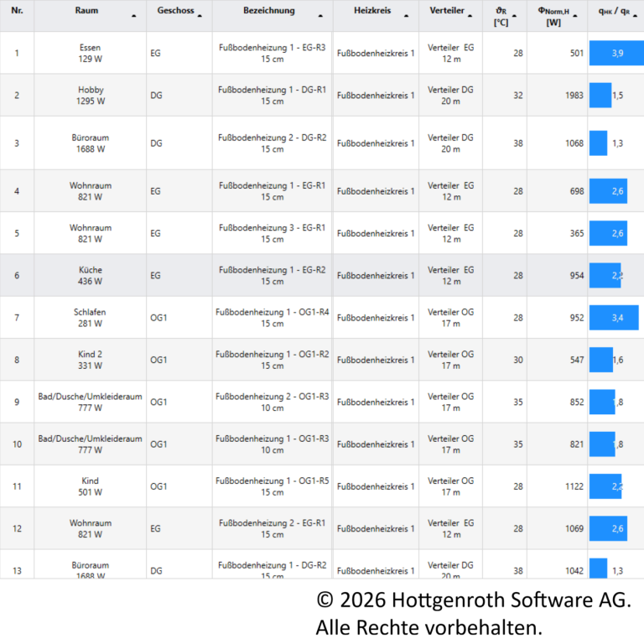Click the sort arrow in ΦNorm,H [W] header

point(576,16)
